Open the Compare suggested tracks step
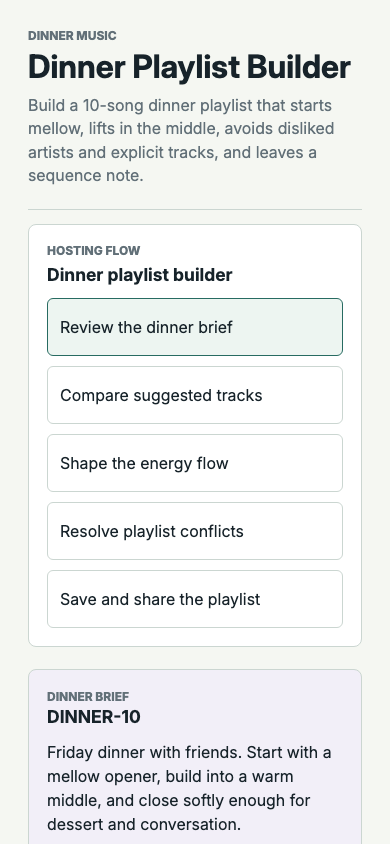The image size is (390, 844). 195,395
